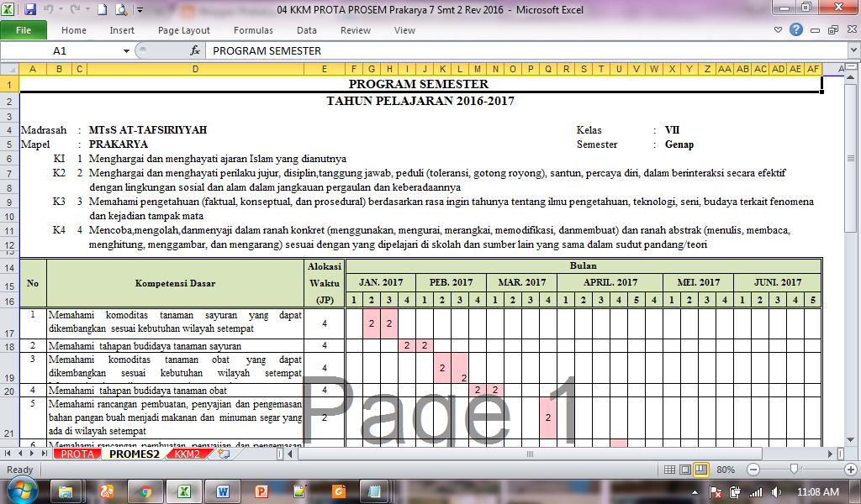
Task: Click the Windows Start orb
Action: [x=22, y=491]
